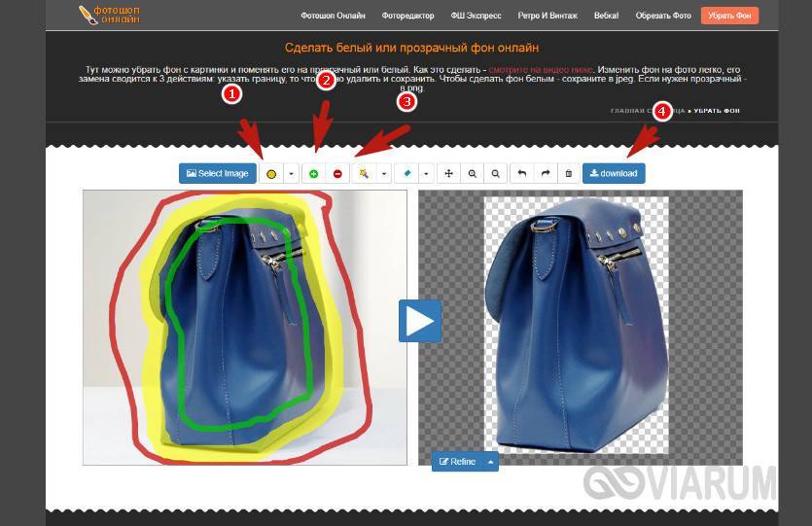Screen dimensions: 812x526
Task: Open the Refine dropdown arrow
Action: (x=491, y=461)
